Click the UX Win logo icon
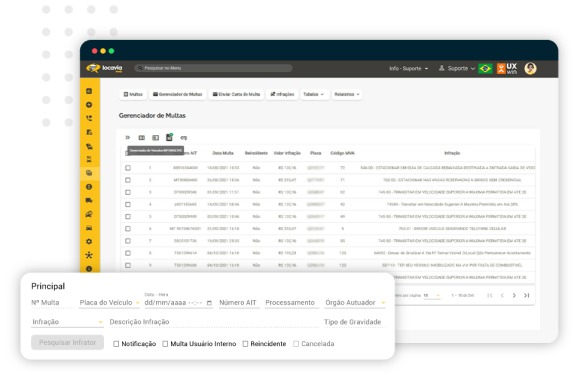This screenshot has width=580, height=375. (507, 68)
